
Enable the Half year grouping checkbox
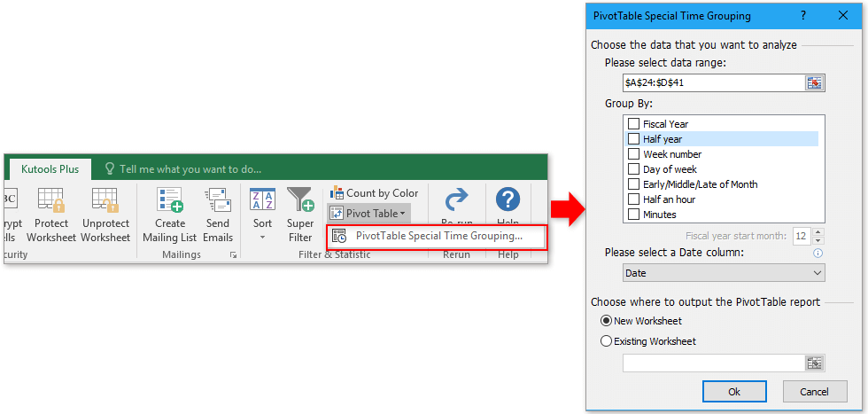633,139
